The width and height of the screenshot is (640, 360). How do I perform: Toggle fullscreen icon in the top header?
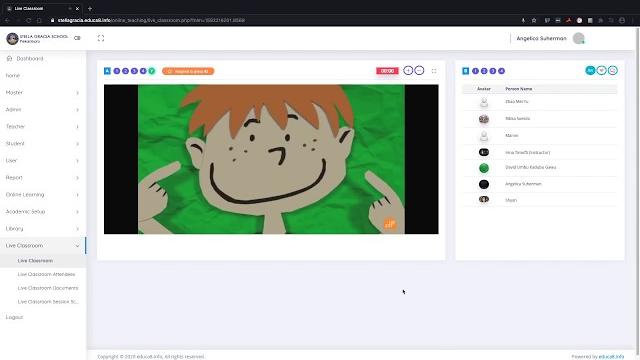click(101, 38)
